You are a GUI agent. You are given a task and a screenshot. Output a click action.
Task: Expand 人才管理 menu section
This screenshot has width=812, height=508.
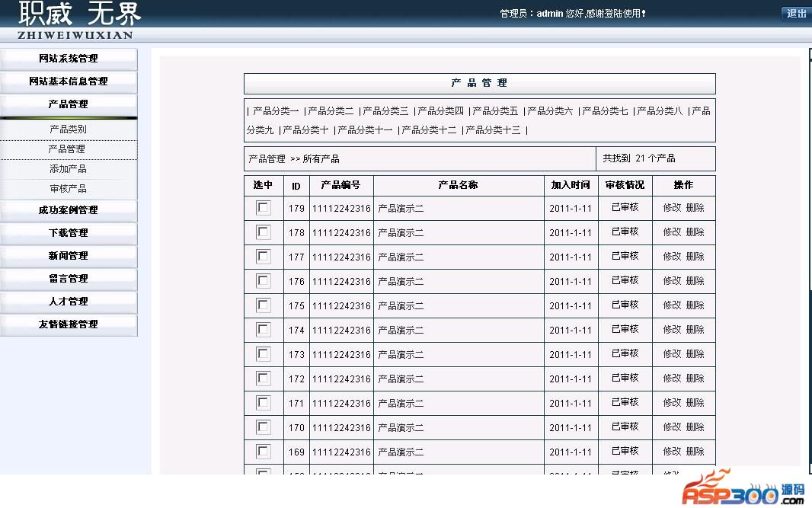(x=69, y=302)
